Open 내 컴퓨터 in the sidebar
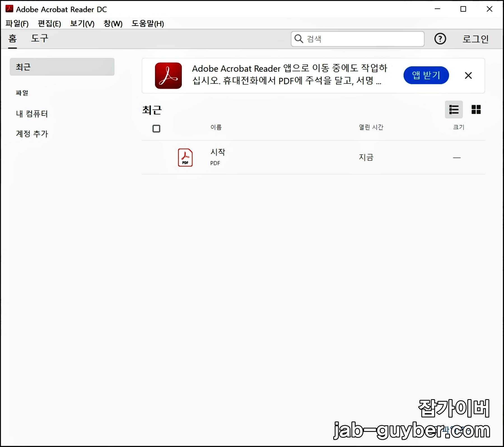504x447 pixels. coord(32,114)
